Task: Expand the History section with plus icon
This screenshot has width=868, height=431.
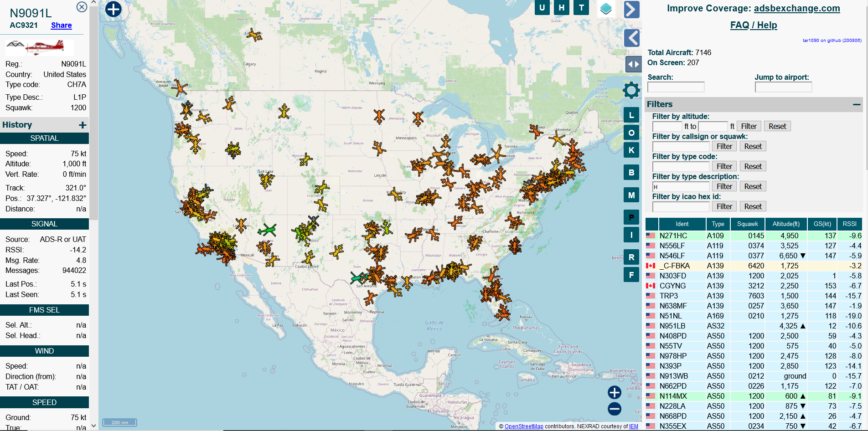Action: click(83, 125)
